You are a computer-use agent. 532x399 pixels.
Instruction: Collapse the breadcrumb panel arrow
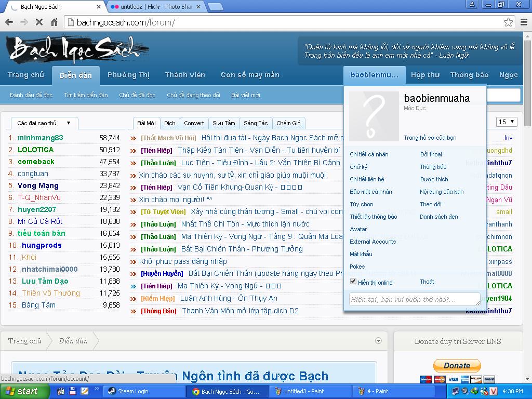pos(378,341)
